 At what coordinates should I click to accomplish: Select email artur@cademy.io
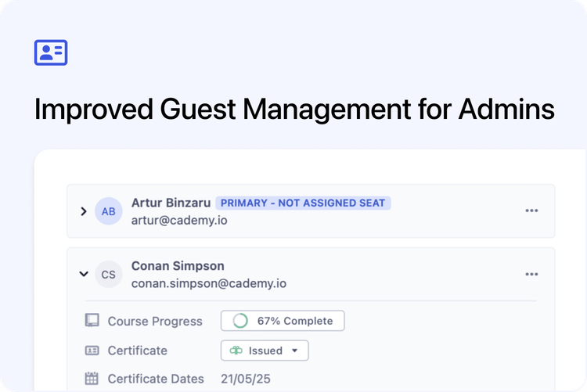point(179,220)
